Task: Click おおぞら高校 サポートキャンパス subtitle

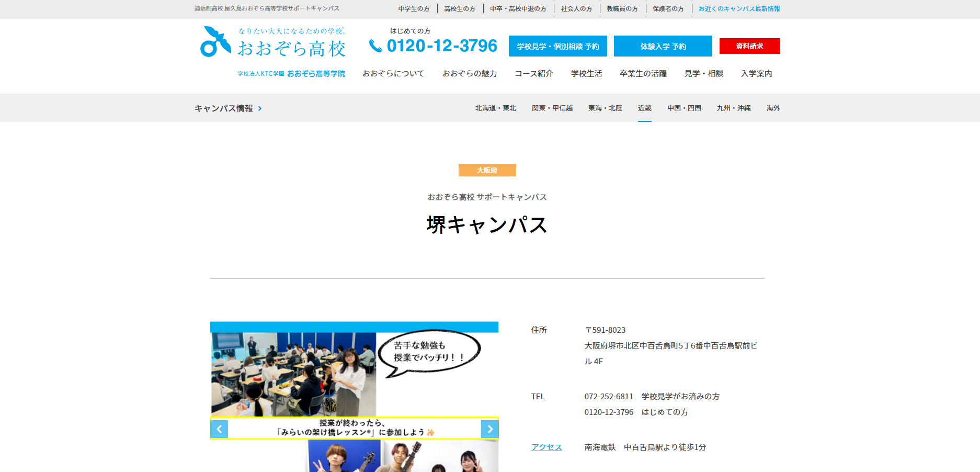Action: [487, 197]
